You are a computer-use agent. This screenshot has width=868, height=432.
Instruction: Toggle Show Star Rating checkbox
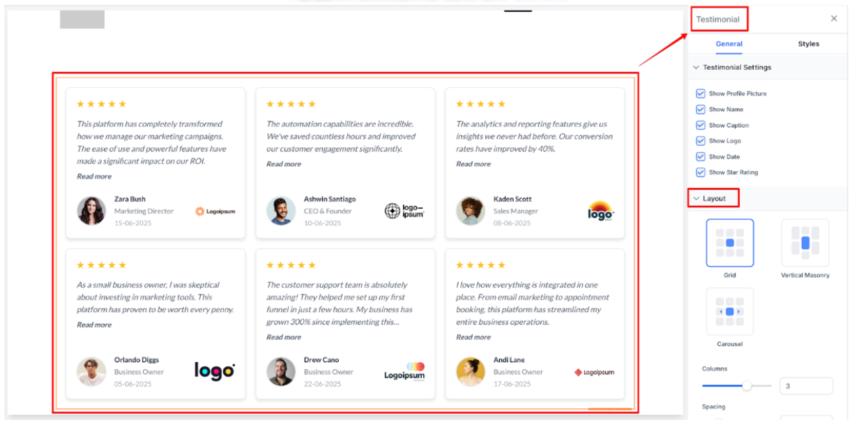701,172
